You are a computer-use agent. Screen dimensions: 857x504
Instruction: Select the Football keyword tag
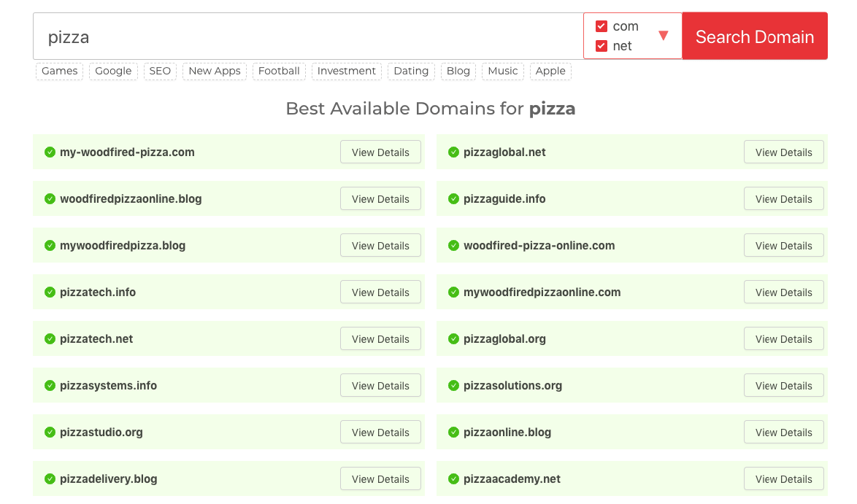point(279,71)
